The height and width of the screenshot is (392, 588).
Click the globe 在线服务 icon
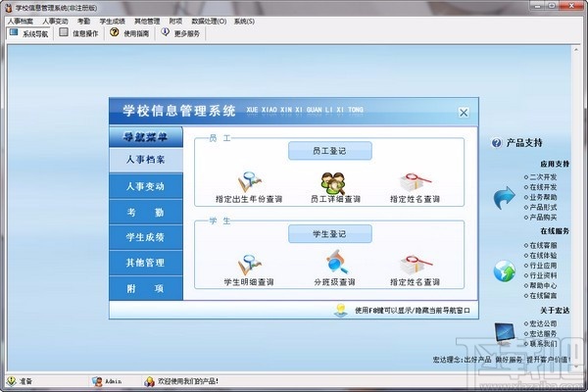504,270
